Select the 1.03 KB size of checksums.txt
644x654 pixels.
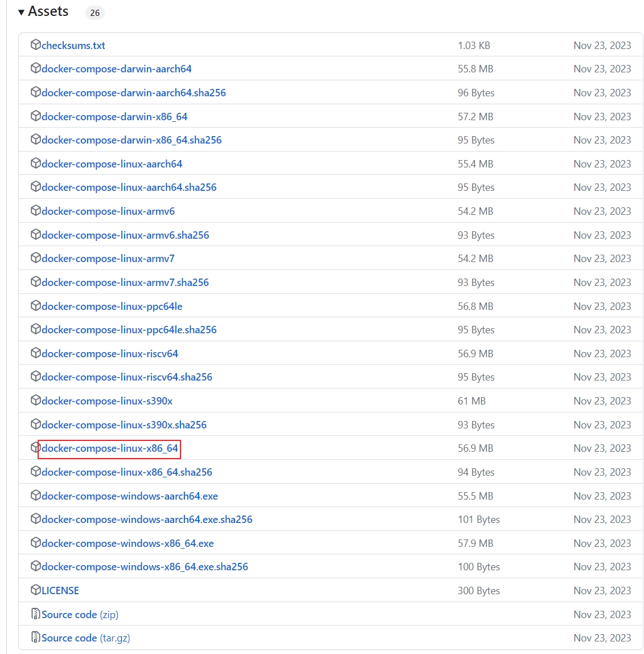click(474, 46)
